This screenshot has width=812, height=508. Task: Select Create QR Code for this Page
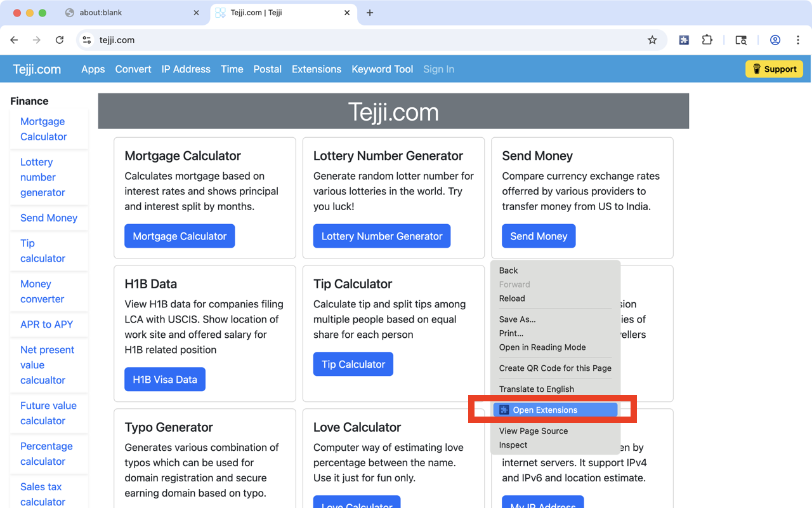click(x=555, y=368)
